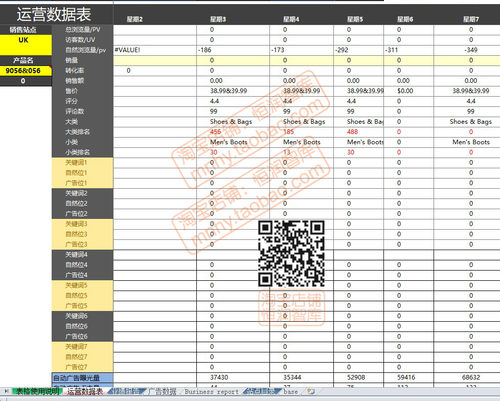
Task: Click the insert new worksheet icon
Action: 310,391
